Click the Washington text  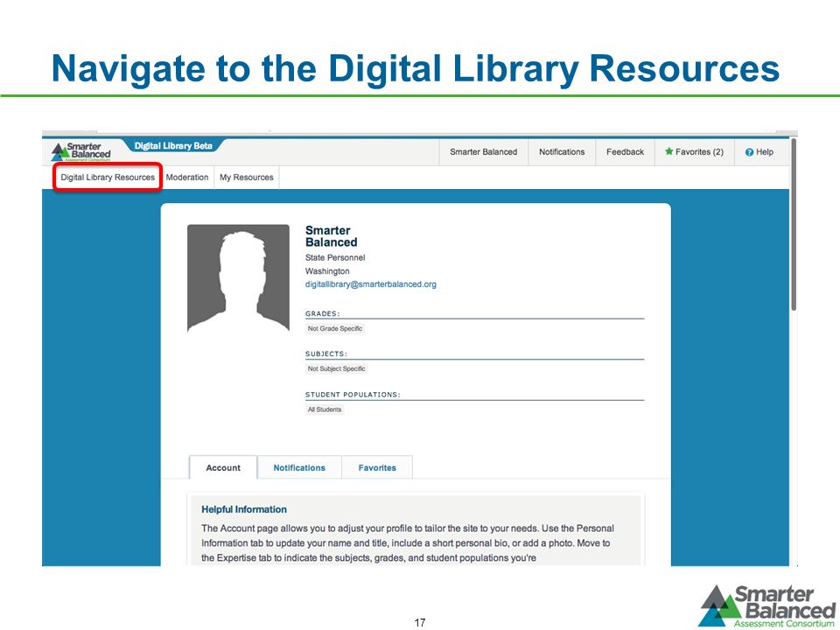(327, 271)
